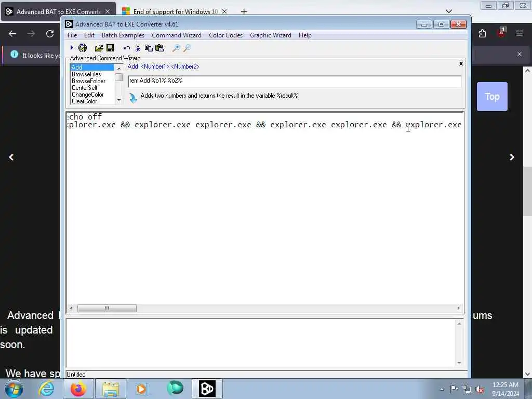The height and width of the screenshot is (399, 532).
Task: Select BrowseFiles in the command list
Action: click(x=92, y=74)
